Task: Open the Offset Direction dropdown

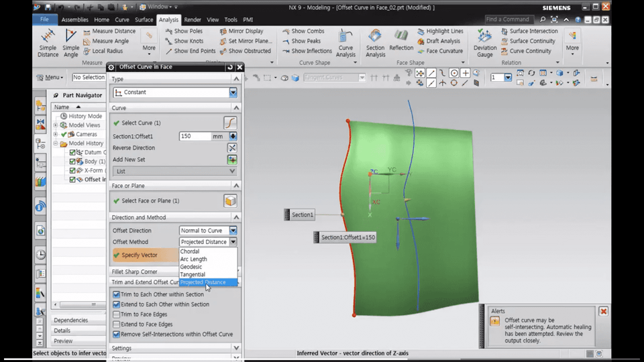Action: (x=233, y=231)
